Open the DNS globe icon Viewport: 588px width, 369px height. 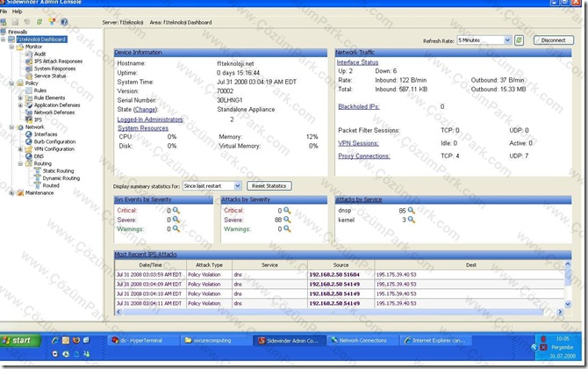click(29, 156)
